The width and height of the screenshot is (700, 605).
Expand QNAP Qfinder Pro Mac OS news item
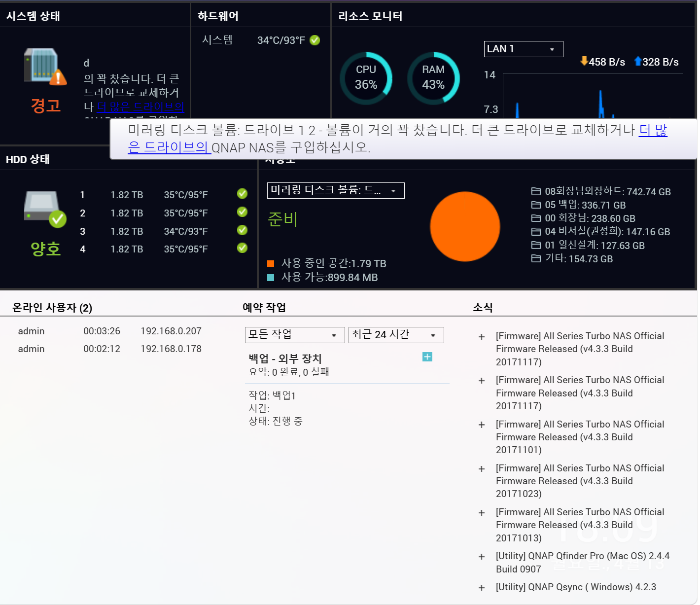pyautogui.click(x=482, y=557)
